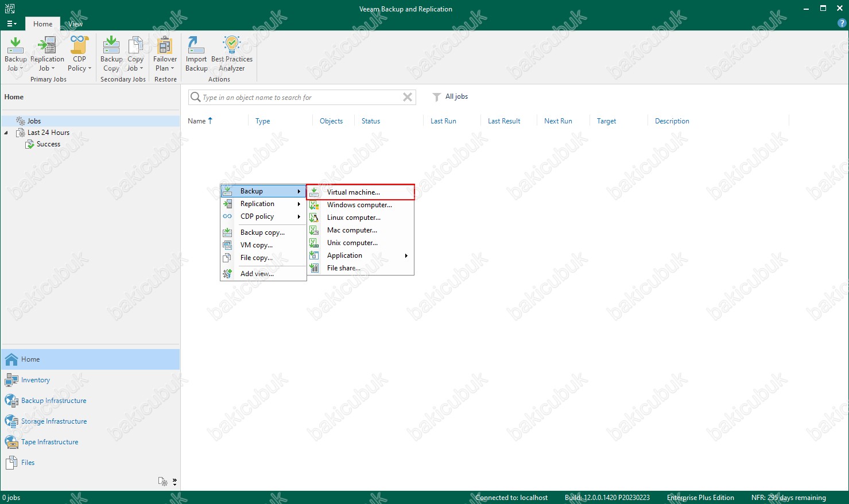
Task: Launch the Best Practices Analyzer
Action: [232, 54]
